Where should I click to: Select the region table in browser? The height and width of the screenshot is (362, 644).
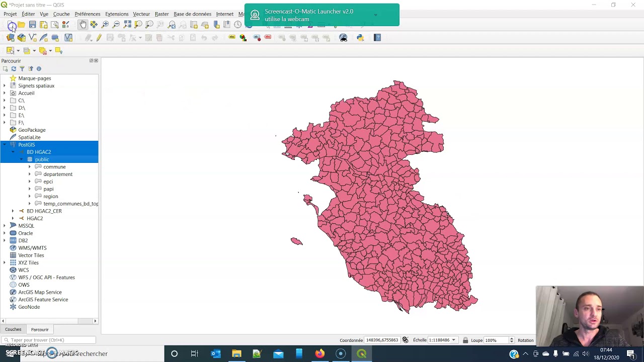click(x=50, y=196)
